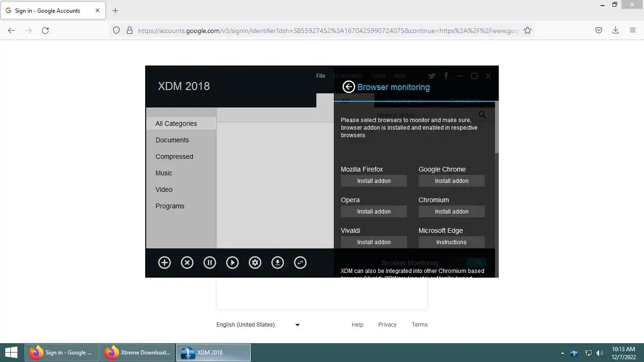
Task: Resume download with the play icon
Action: 232,263
